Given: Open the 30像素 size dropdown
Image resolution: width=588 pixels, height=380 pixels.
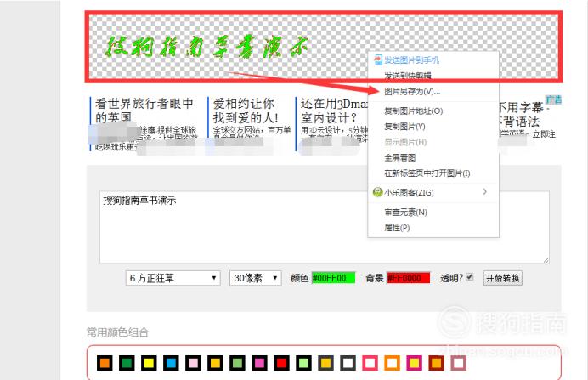Looking at the screenshot, I should point(256,278).
